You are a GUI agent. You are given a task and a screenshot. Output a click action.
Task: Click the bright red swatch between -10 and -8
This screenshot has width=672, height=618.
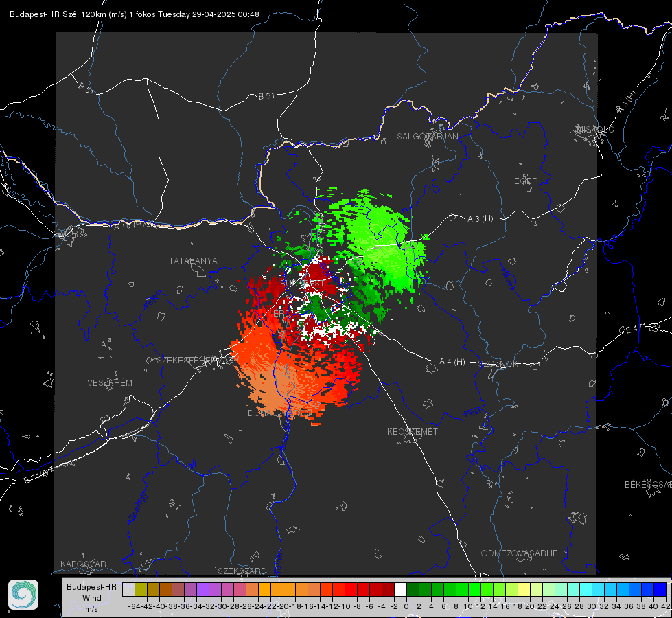(351, 589)
